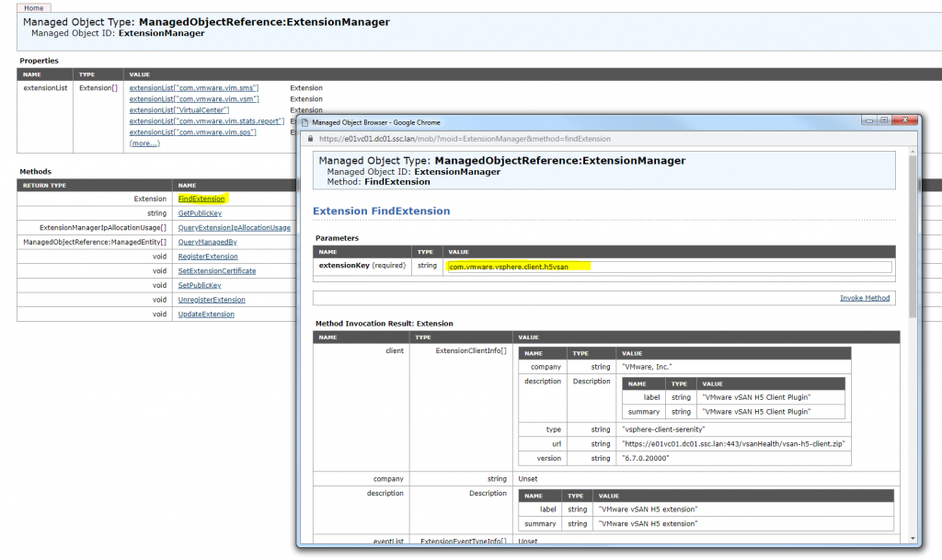Close the Managed Object Browser popup
942x560 pixels.
tap(904, 120)
